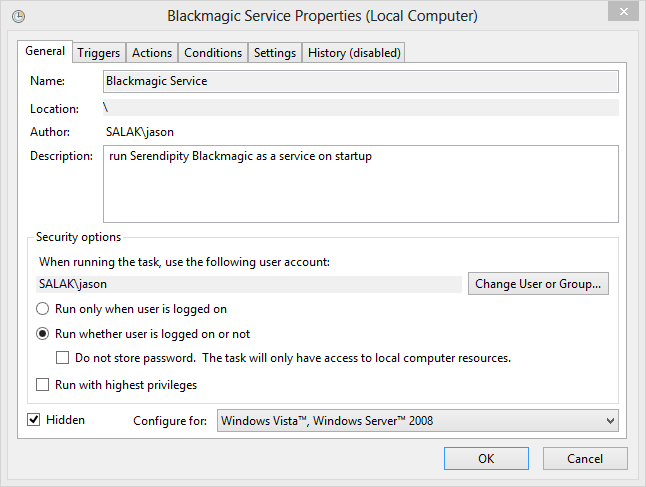The width and height of the screenshot is (646, 487).
Task: Uncheck the Hidden checkbox
Action: pos(33,420)
